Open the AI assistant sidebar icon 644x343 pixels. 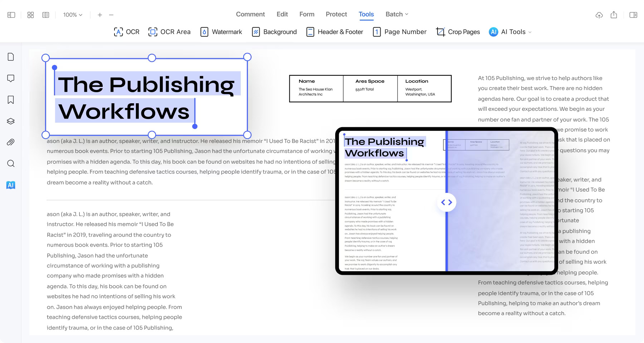11,185
